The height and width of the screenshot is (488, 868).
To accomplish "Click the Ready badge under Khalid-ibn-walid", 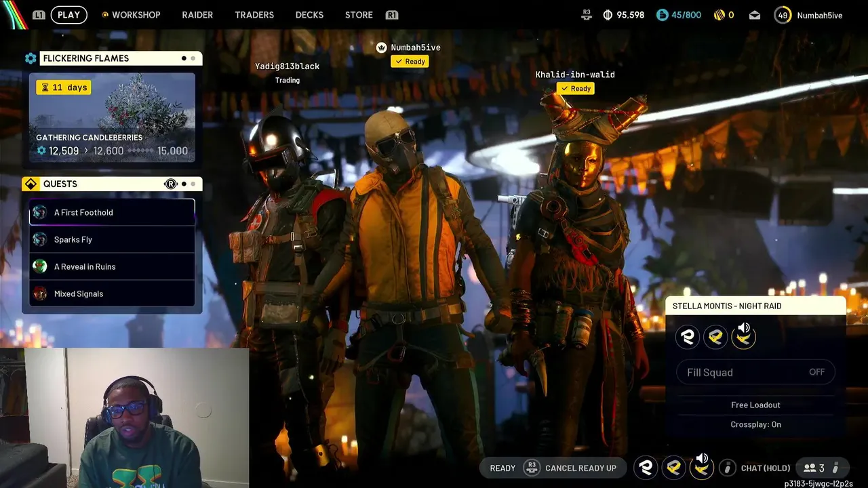I will tap(575, 88).
